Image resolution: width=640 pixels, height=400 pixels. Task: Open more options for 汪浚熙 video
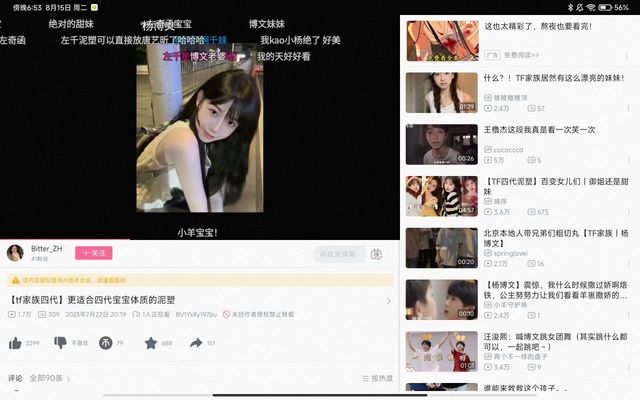point(628,367)
